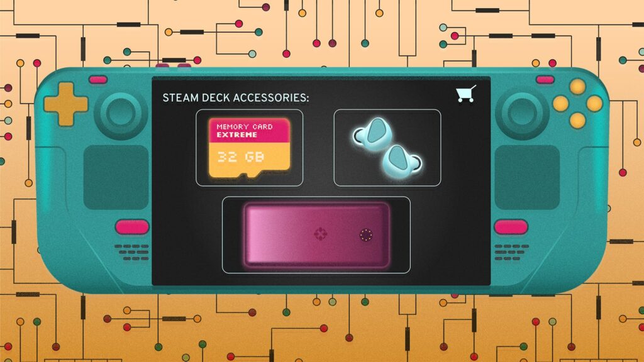Click the small pink button above the right thumbstick
The height and width of the screenshot is (362, 644).
545,80
